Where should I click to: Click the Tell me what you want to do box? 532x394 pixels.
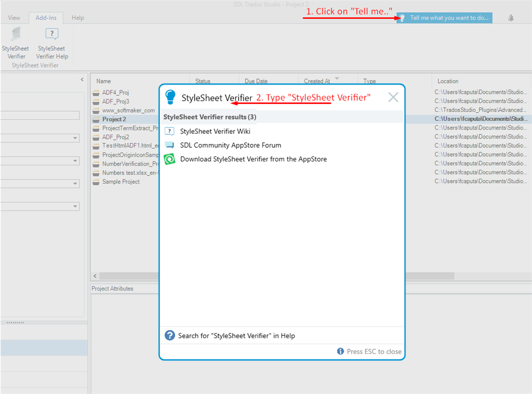click(x=445, y=18)
